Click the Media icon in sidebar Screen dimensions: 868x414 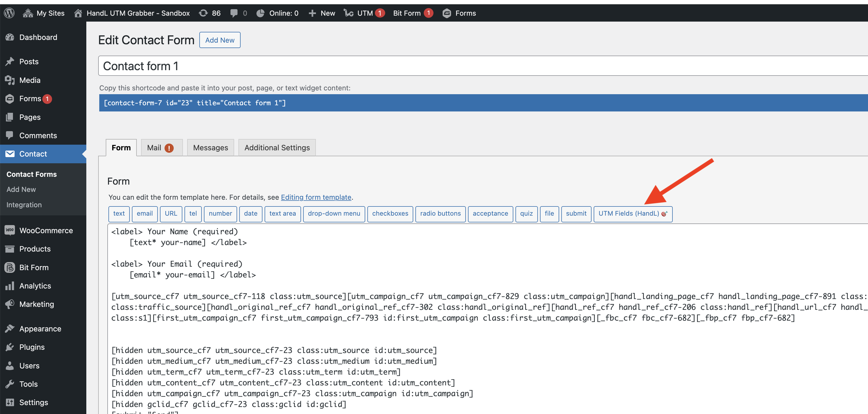(10, 80)
